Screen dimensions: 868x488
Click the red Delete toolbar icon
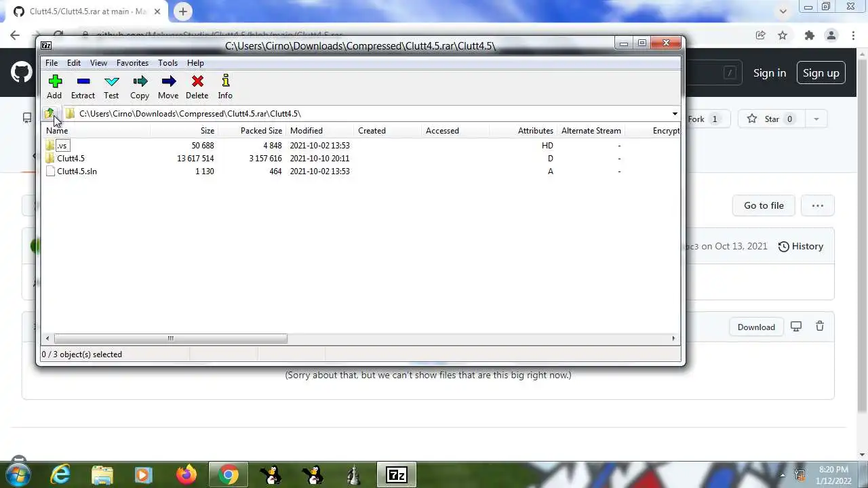pyautogui.click(x=197, y=81)
